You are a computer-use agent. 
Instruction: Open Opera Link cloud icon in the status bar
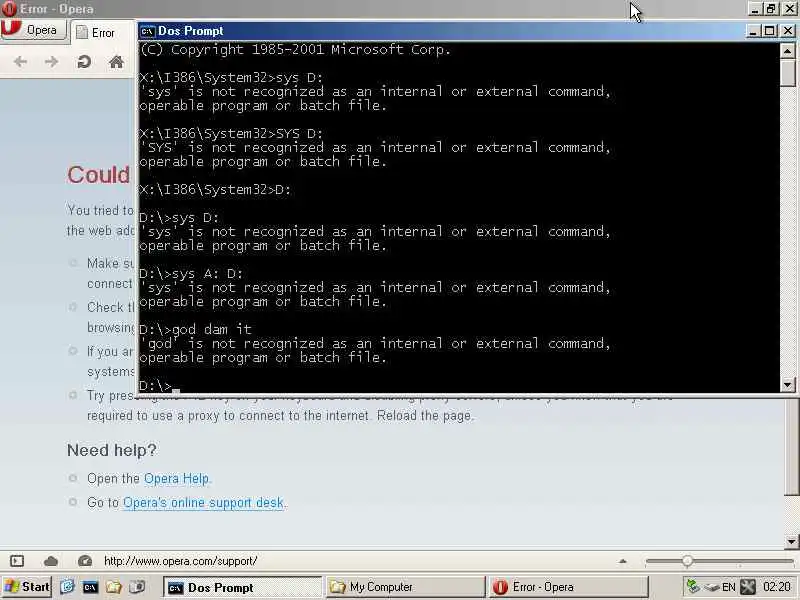(51, 561)
